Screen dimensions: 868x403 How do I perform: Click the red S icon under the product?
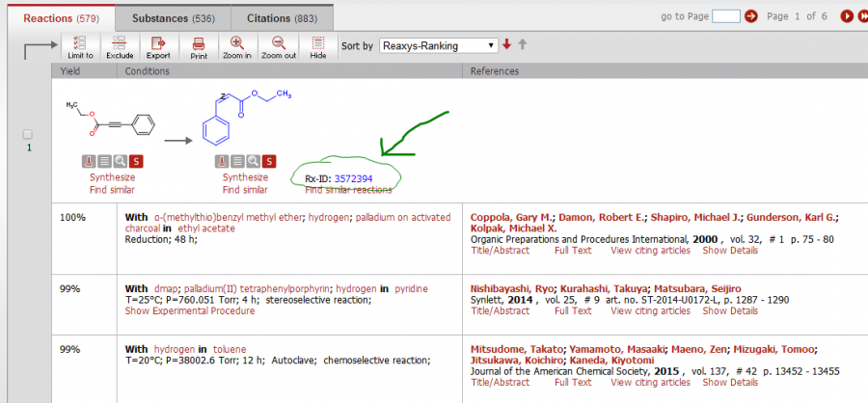[x=269, y=161]
